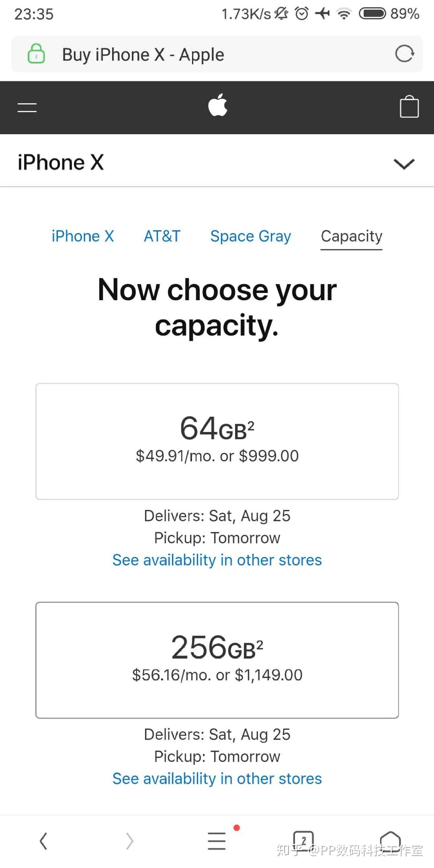Viewport: 434px width, 868px height.
Task: Go back with browser back arrow
Action: (x=43, y=841)
